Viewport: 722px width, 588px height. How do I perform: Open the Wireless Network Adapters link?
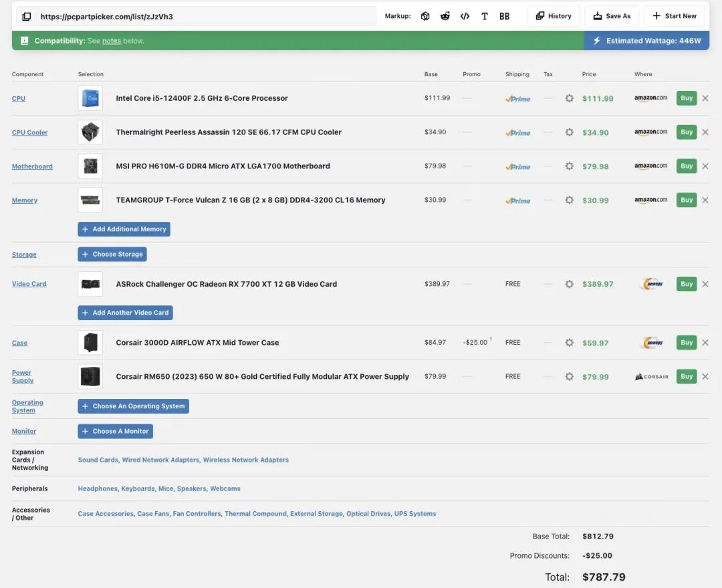pyautogui.click(x=245, y=460)
